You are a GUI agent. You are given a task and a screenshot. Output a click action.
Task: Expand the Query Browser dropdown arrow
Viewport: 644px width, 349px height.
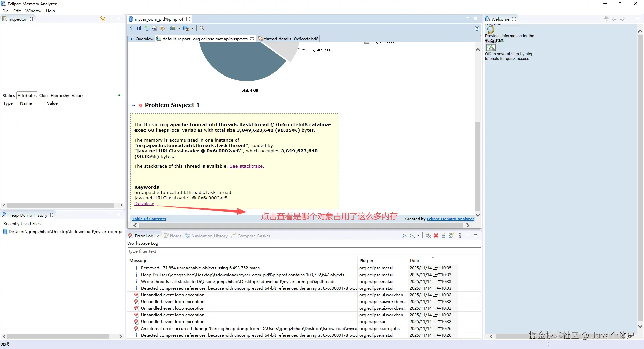(x=193, y=28)
